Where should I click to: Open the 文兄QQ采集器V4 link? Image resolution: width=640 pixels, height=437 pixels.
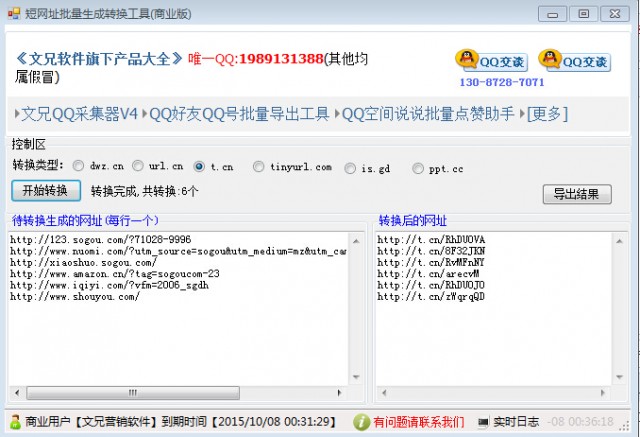80,114
